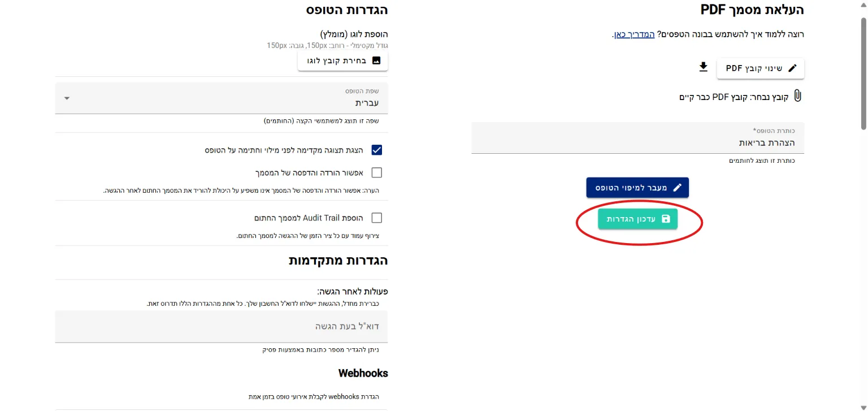The image size is (868, 411).
Task: Uncheck הצגת תצוגה מקדימה checkbox
Action: point(377,150)
